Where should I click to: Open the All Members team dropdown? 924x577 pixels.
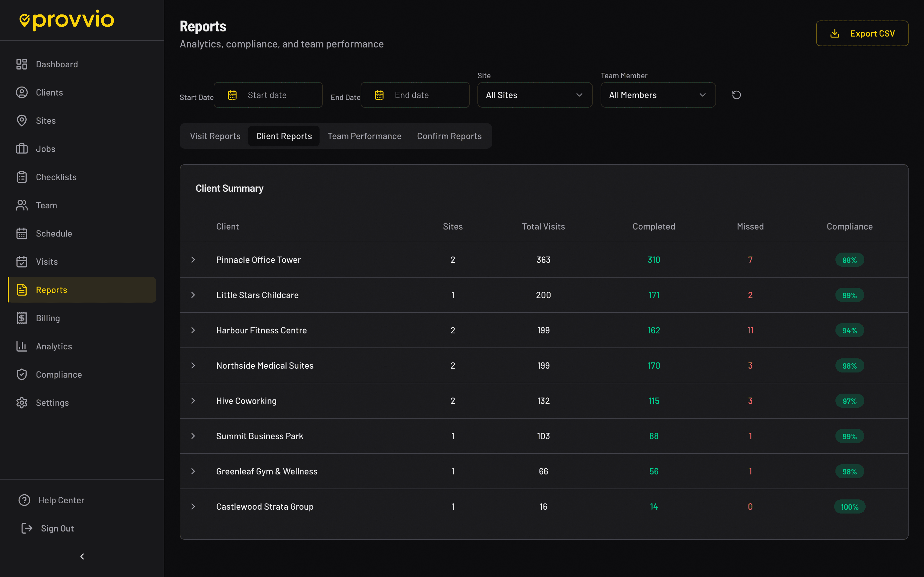tap(657, 95)
